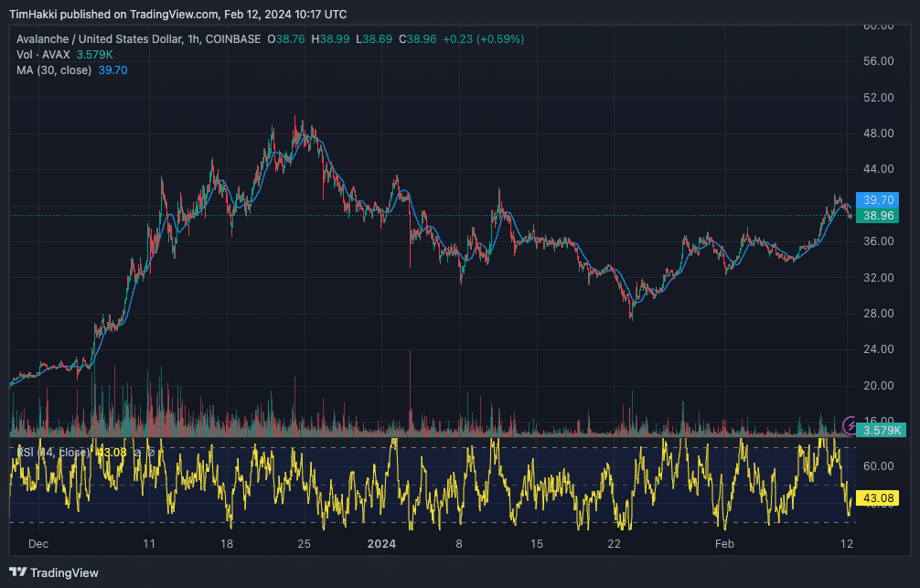The height and width of the screenshot is (588, 920).
Task: Click the TimHakki published header text
Action: [x=177, y=14]
